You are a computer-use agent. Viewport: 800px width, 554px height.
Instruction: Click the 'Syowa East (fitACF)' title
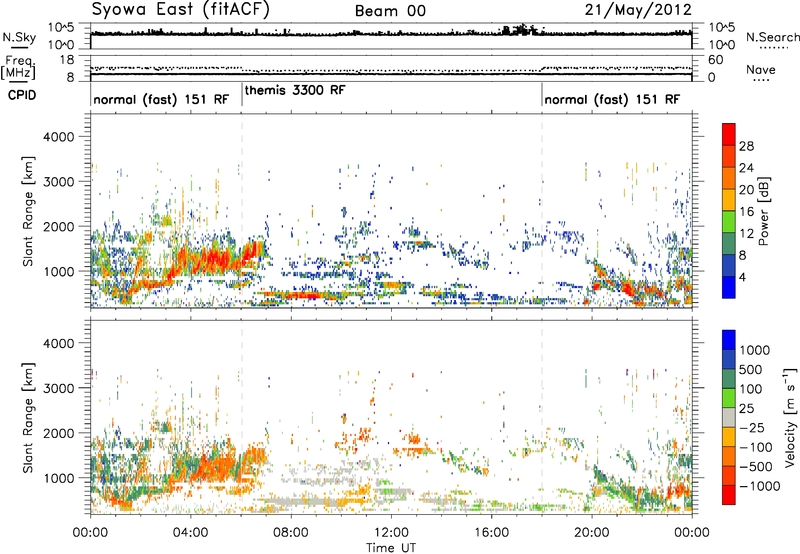coord(181,10)
